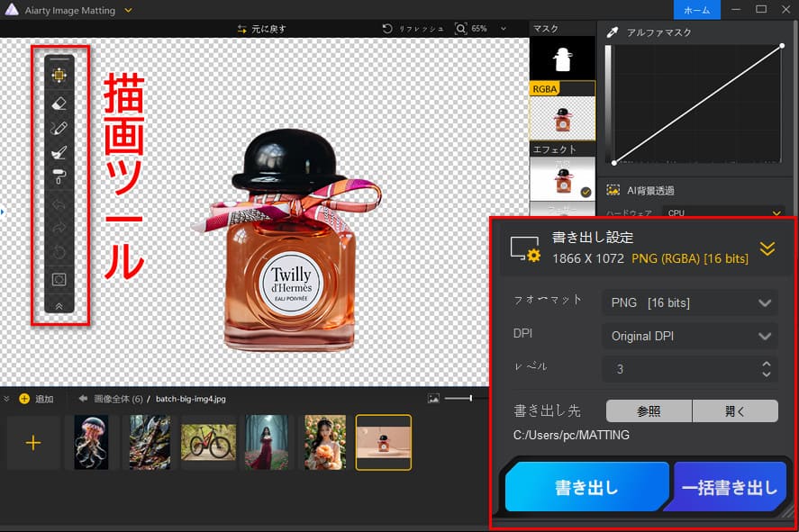Open the フォーマット PNG [16 bits] dropdown
The width and height of the screenshot is (799, 532).
pos(690,303)
